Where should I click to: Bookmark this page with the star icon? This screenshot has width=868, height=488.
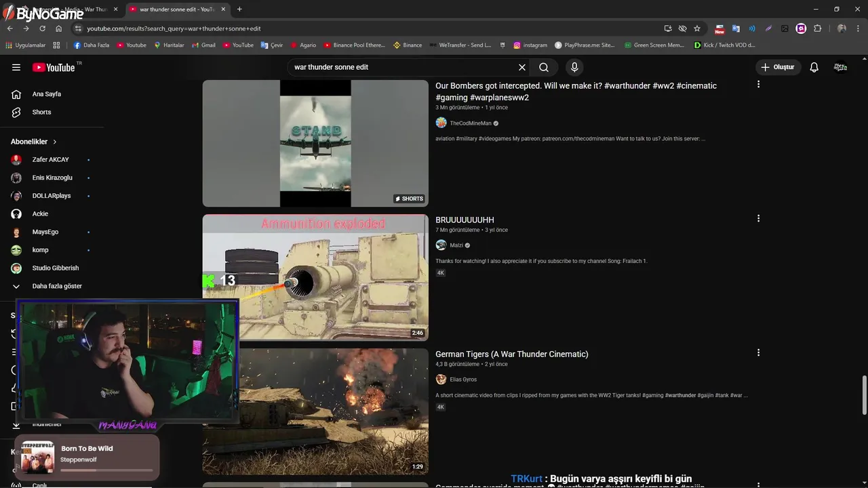(697, 28)
